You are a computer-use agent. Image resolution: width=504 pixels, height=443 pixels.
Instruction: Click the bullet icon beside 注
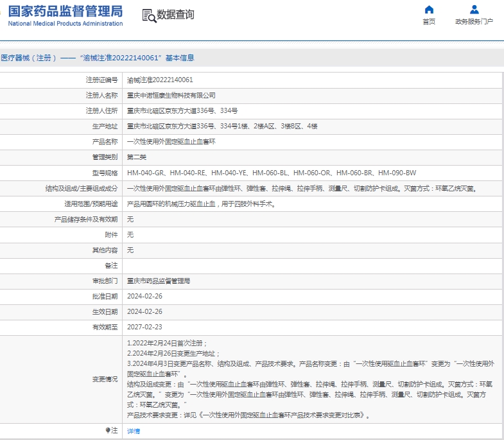[x=108, y=430]
